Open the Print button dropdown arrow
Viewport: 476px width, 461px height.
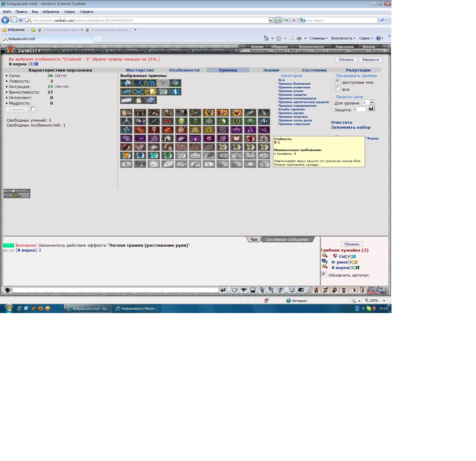click(x=305, y=38)
